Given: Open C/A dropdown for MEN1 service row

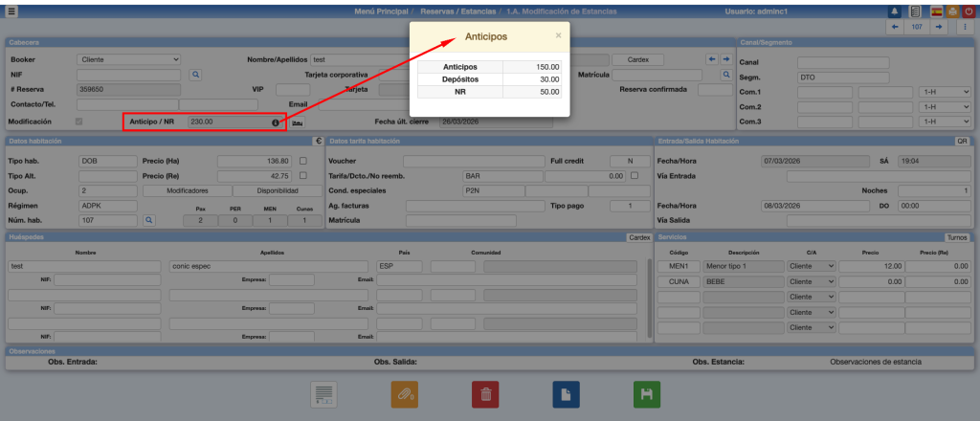Looking at the screenshot, I should 811,265.
